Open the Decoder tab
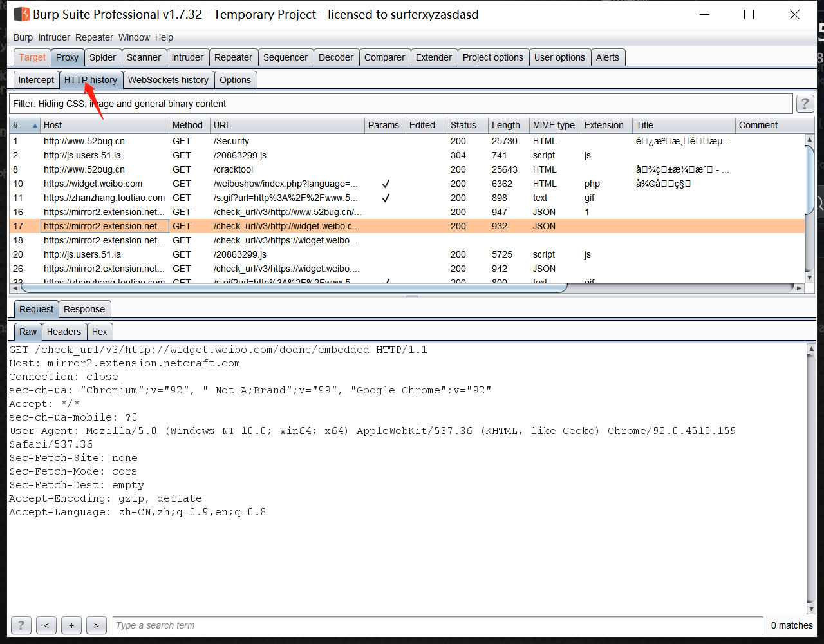This screenshot has height=644, width=824. [336, 57]
